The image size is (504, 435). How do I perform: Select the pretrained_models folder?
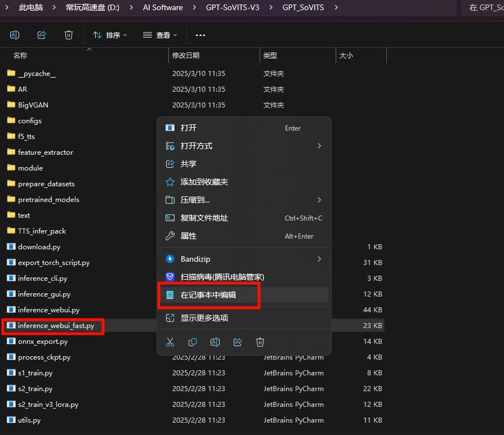coord(48,200)
